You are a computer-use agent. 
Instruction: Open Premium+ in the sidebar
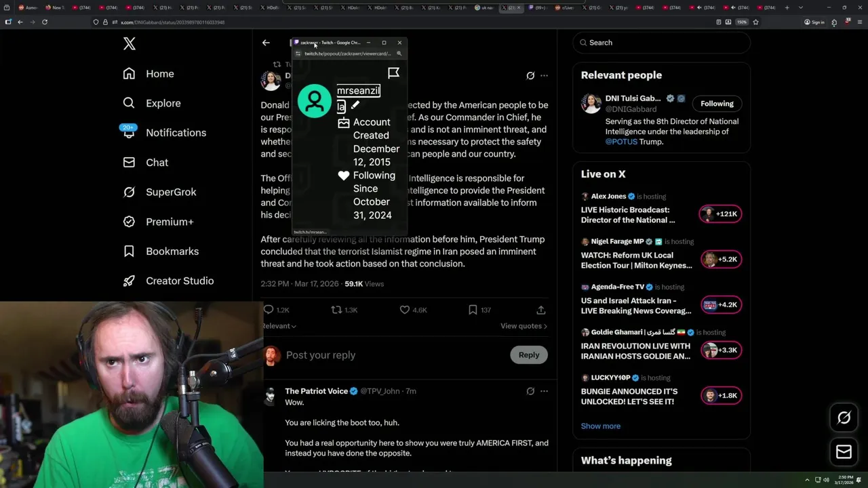click(158, 222)
